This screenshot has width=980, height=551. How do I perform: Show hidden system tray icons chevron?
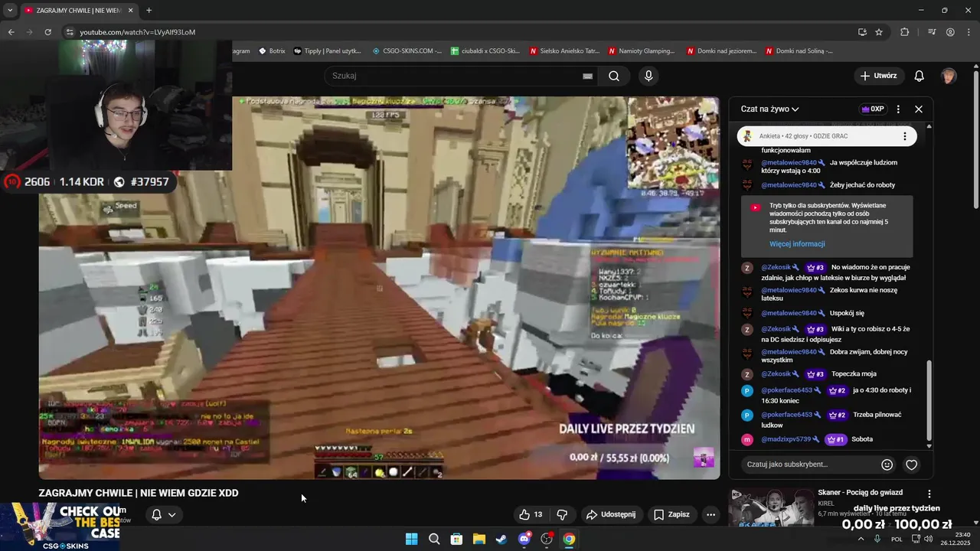pyautogui.click(x=861, y=539)
